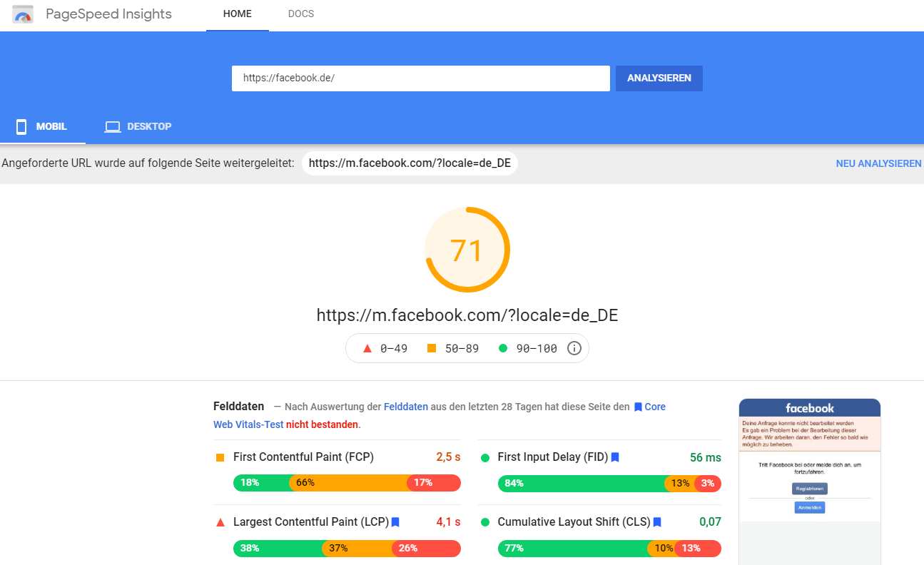The width and height of the screenshot is (924, 565).
Task: Click the LCP red 26% bar segment
Action: click(427, 549)
